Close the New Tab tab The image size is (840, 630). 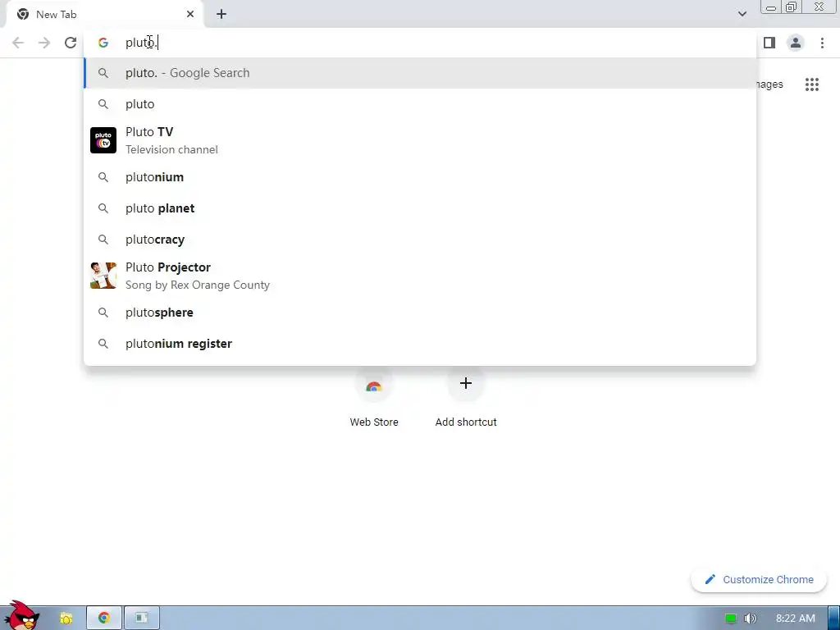190,15
